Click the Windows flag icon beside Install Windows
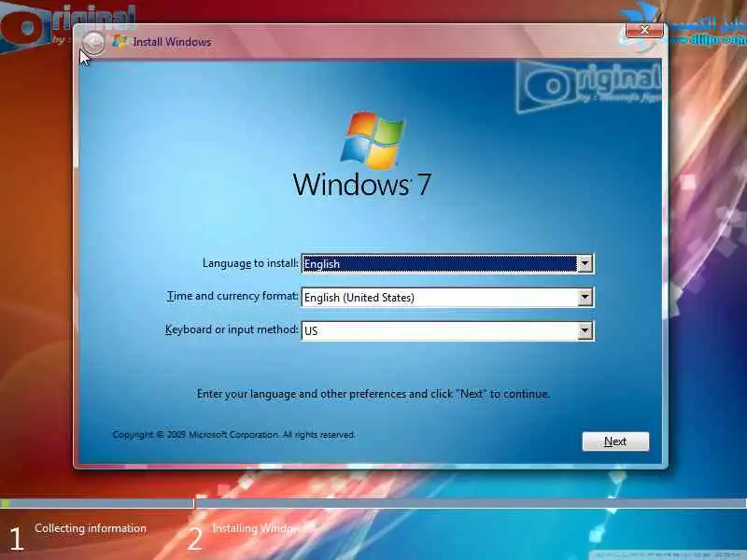The image size is (747, 560). 120,42
